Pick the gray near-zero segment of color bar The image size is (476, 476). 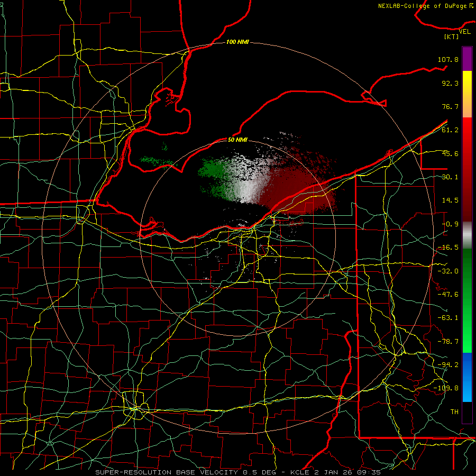pos(467,235)
